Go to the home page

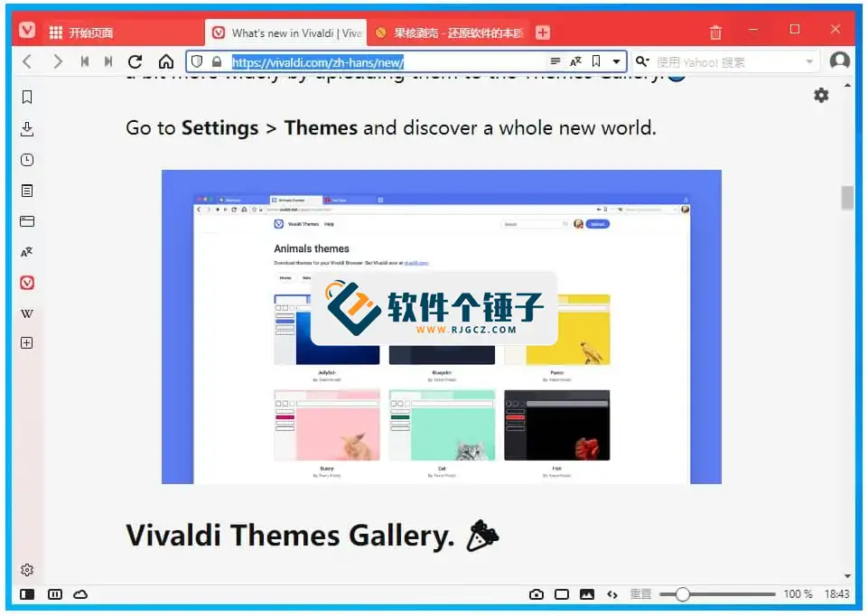[x=166, y=61]
